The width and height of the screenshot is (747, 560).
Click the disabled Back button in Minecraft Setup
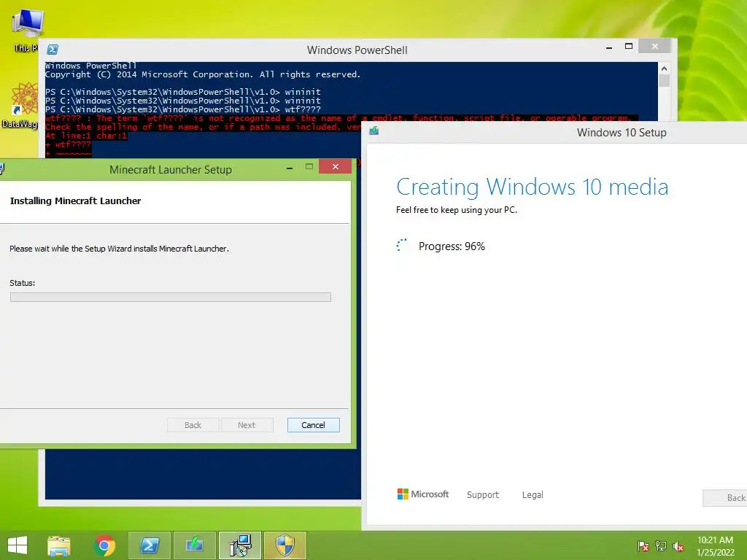click(x=193, y=425)
